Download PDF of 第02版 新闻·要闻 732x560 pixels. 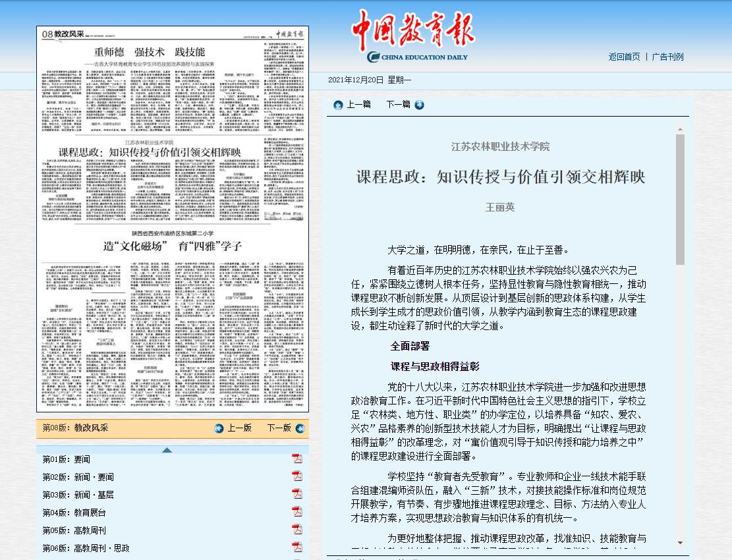[x=297, y=477]
